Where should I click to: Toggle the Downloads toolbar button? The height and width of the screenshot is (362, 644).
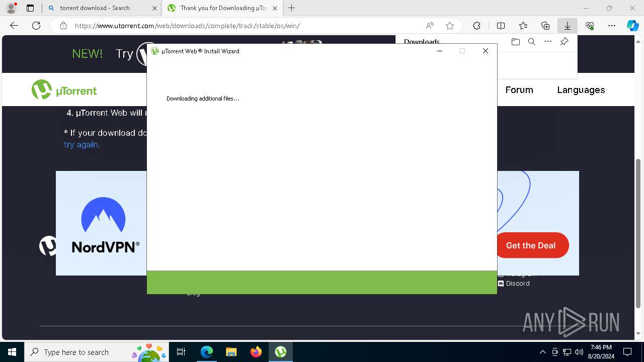pyautogui.click(x=568, y=26)
